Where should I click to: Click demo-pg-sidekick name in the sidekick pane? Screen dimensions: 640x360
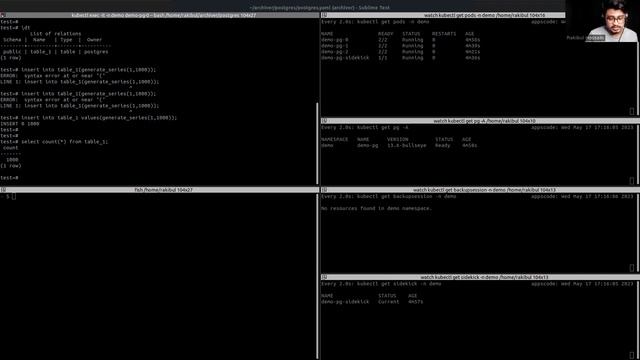pos(345,302)
